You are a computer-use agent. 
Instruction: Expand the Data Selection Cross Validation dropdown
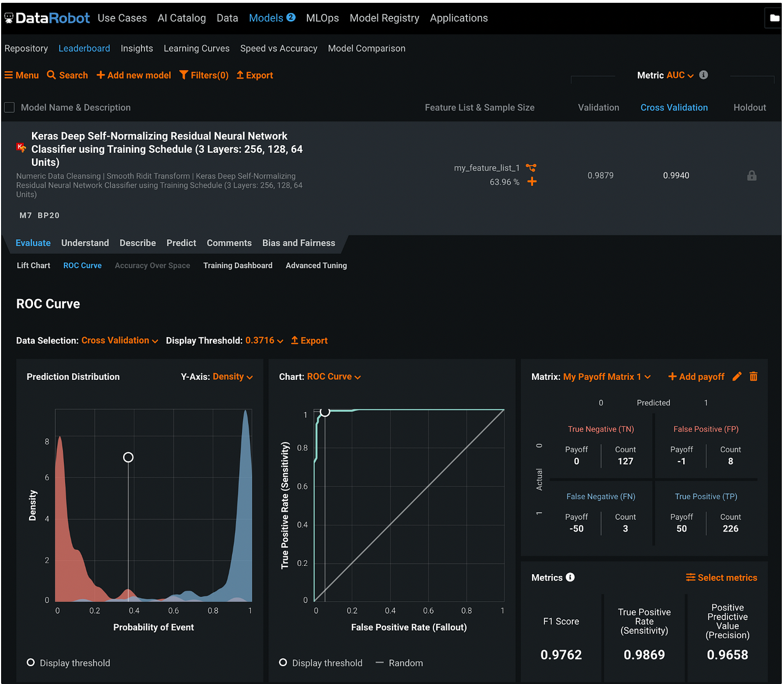point(120,341)
